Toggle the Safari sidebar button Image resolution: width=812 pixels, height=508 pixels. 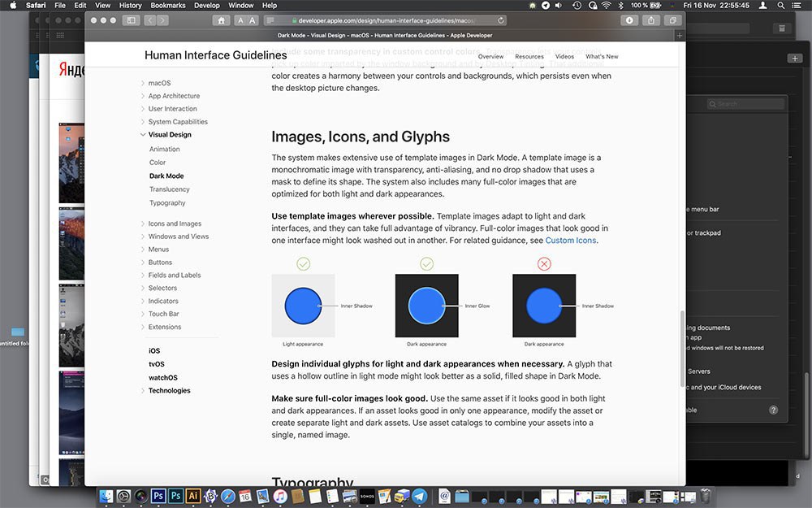point(131,20)
